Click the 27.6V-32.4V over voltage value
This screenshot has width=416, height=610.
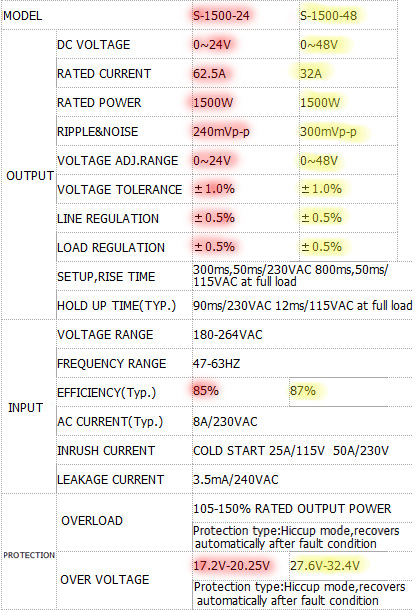pyautogui.click(x=325, y=565)
